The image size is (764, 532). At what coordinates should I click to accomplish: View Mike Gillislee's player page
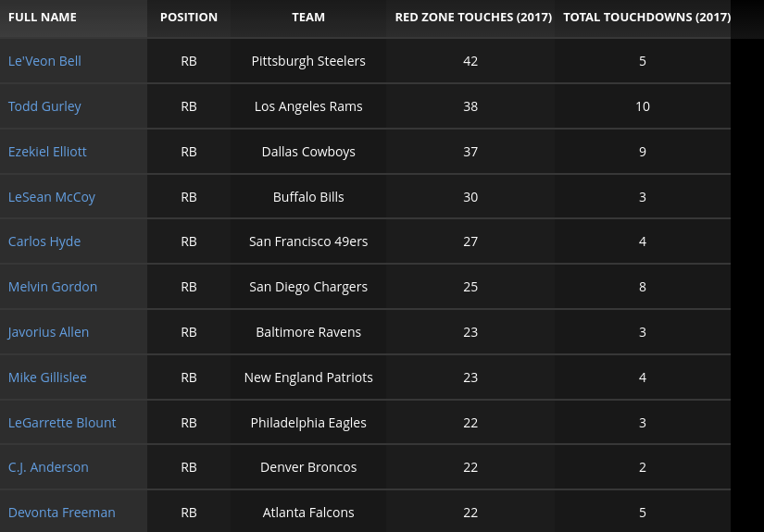tap(48, 377)
